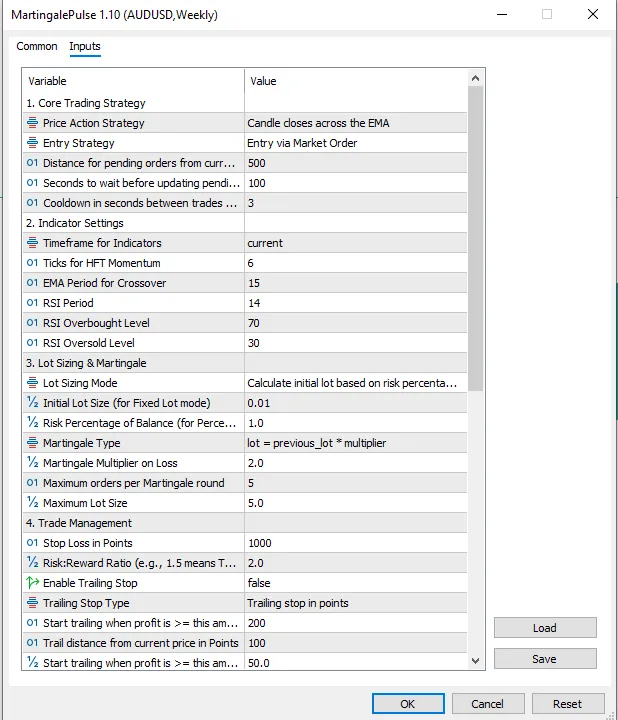Click the enum icon beside Trailing Stop Type
This screenshot has height=720, width=618.
coord(32,602)
